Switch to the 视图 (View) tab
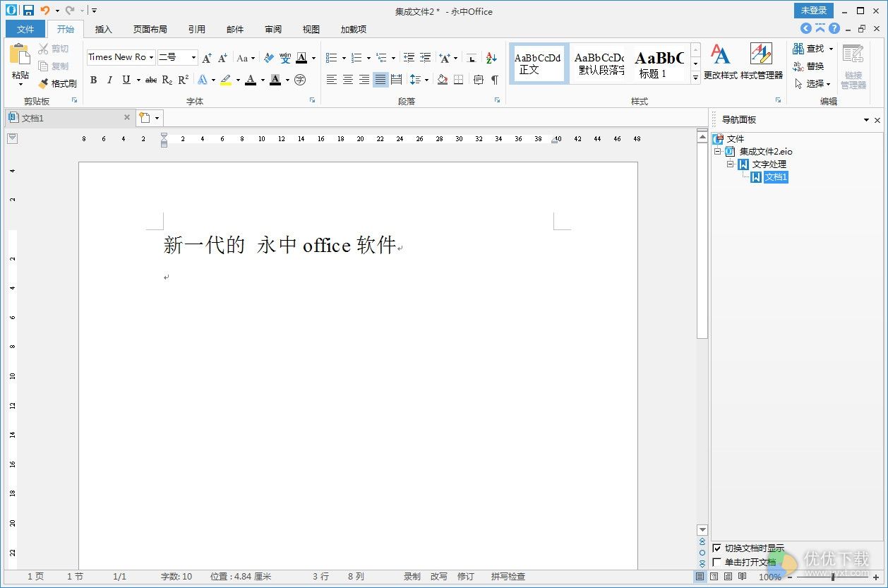This screenshot has width=888, height=588. [311, 29]
